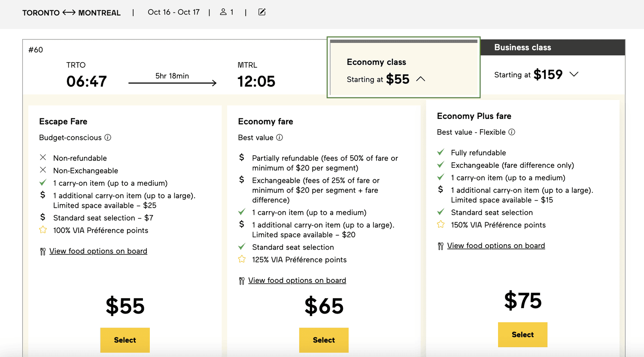Click dollar icon beside Escape Fare $25 carry-on

pos(43,195)
